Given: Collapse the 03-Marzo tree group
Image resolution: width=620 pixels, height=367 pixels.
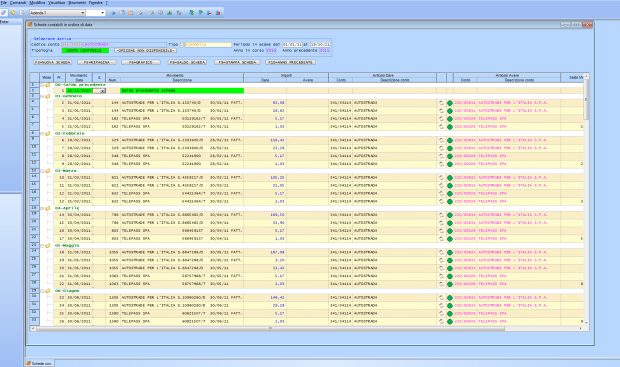Looking at the screenshot, I should tap(42, 171).
